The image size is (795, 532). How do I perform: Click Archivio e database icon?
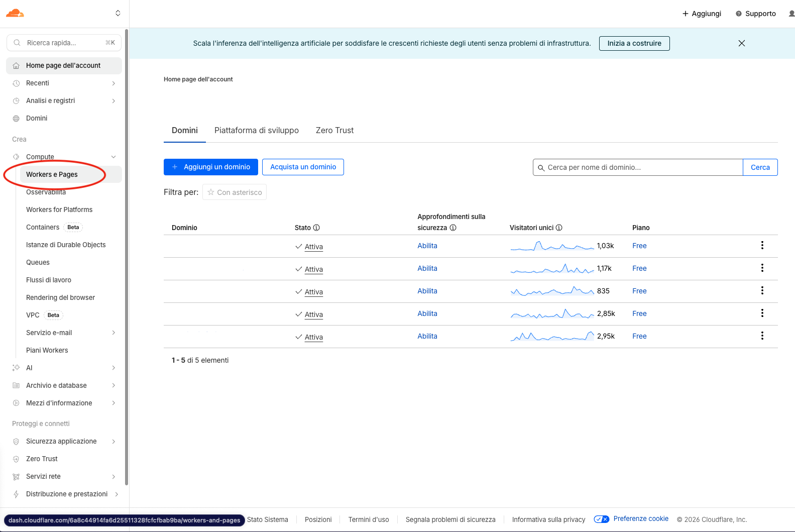(16, 385)
